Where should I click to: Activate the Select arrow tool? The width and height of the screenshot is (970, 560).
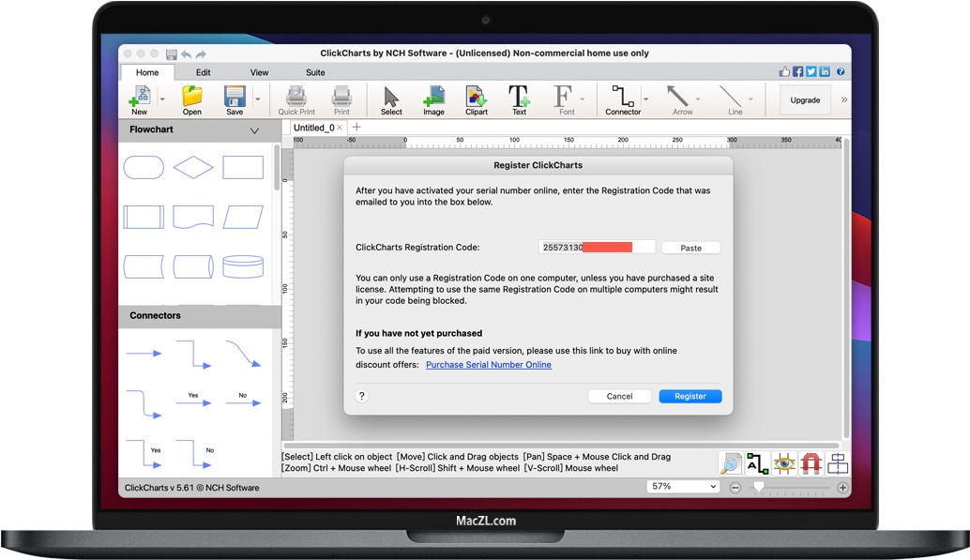[x=391, y=97]
